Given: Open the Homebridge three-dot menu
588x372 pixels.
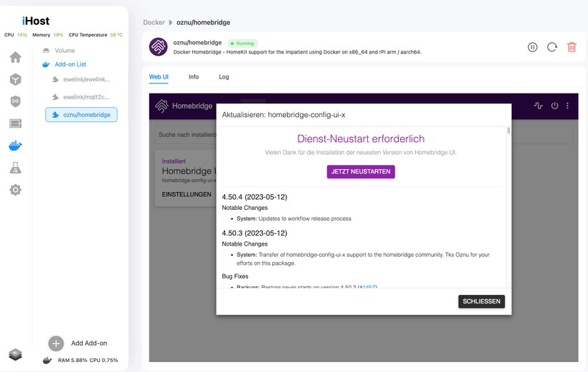Looking at the screenshot, I should coord(568,106).
